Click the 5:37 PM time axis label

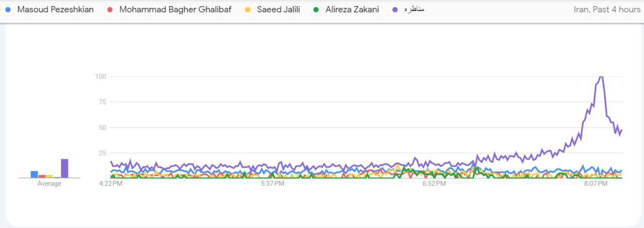pyautogui.click(x=272, y=184)
